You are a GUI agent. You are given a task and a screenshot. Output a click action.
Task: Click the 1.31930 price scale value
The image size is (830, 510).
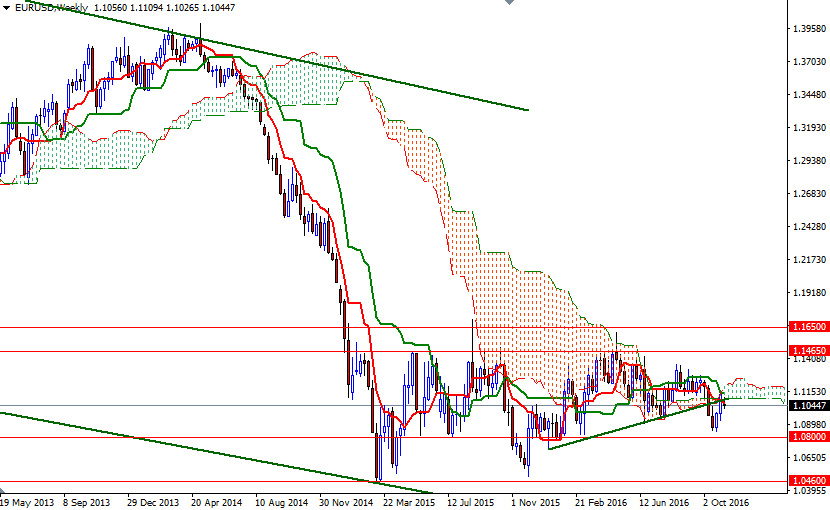click(810, 128)
